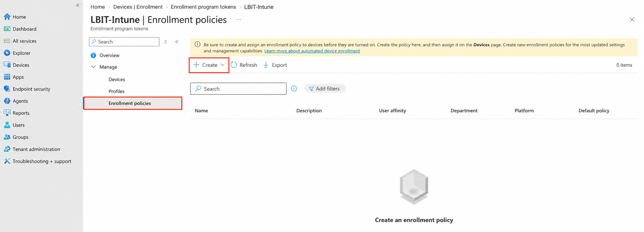
Task: Click the Explorer compass icon
Action: [7, 53]
